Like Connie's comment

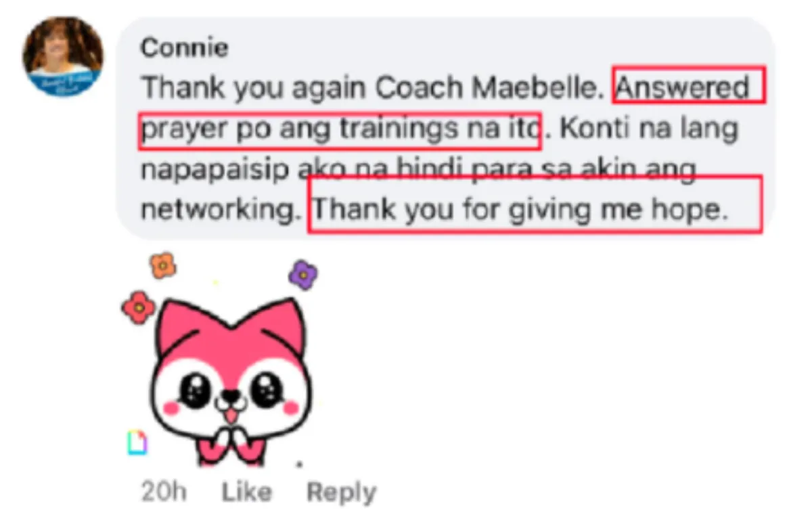point(246,492)
